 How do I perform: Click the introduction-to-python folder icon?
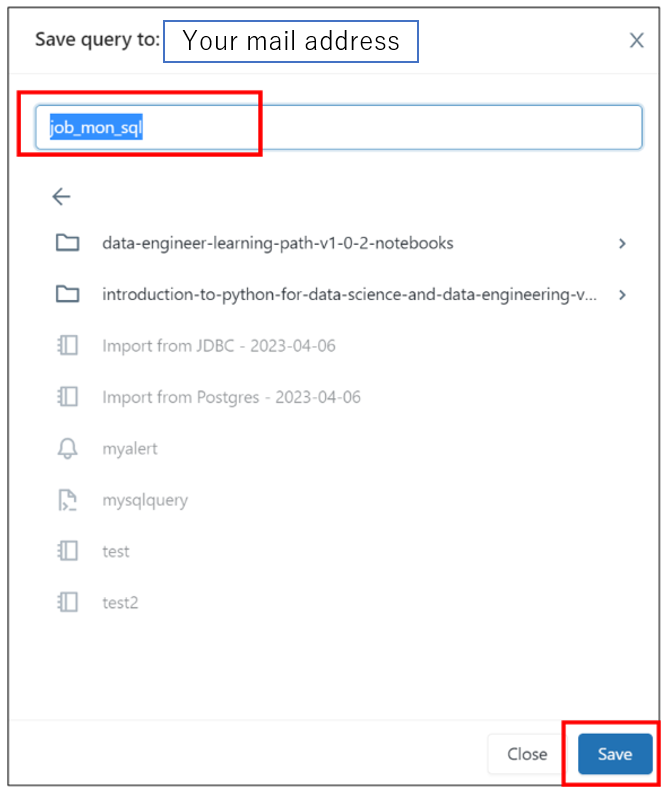click(x=67, y=294)
